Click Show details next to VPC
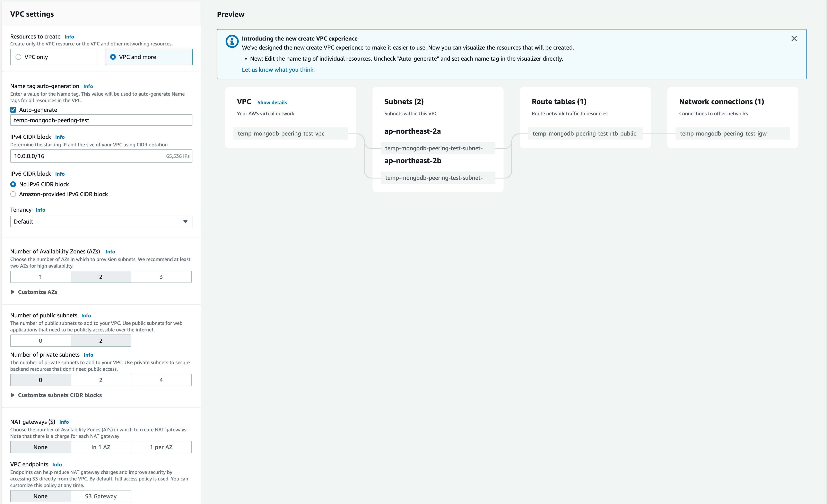 pos(272,102)
